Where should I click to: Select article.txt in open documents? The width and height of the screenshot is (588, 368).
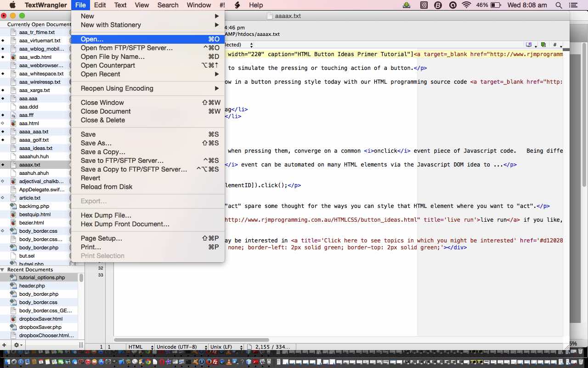tap(30, 198)
